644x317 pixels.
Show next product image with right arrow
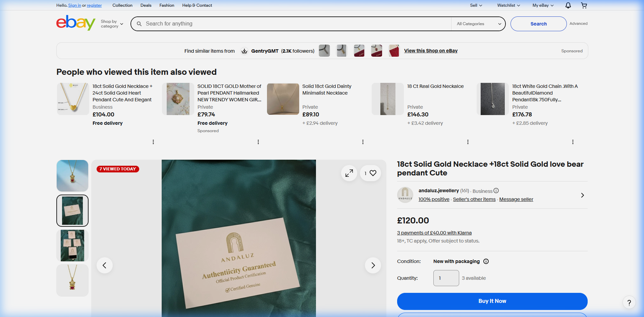373,265
